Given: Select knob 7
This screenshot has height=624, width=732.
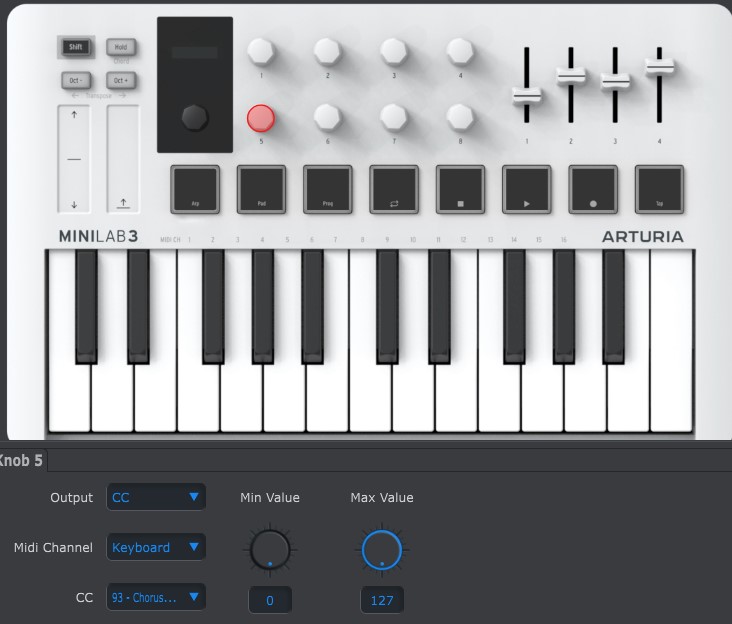Looking at the screenshot, I should [394, 117].
